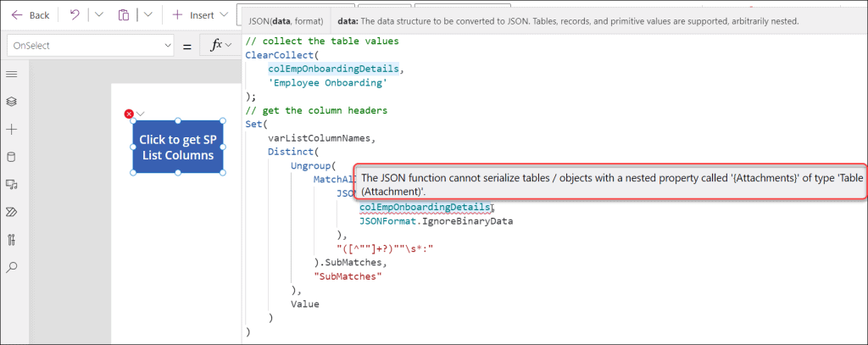Click the Value argument in formula
This screenshot has height=345, width=868.
pyautogui.click(x=305, y=304)
